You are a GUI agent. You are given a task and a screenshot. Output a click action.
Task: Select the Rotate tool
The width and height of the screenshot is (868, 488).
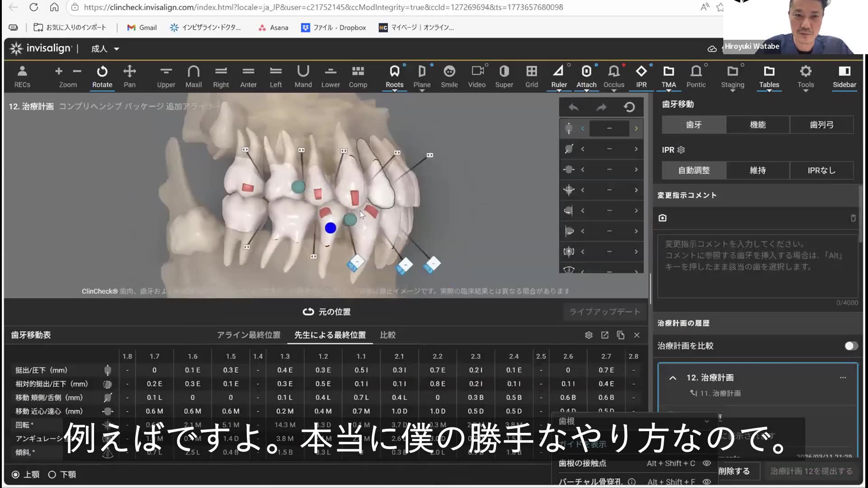point(102,76)
